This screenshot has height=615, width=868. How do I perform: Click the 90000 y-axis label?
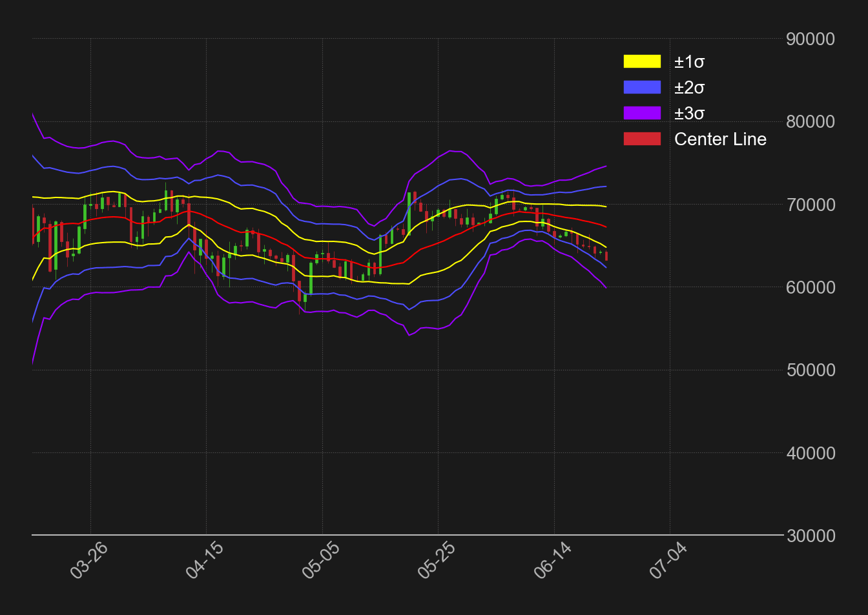click(x=810, y=39)
